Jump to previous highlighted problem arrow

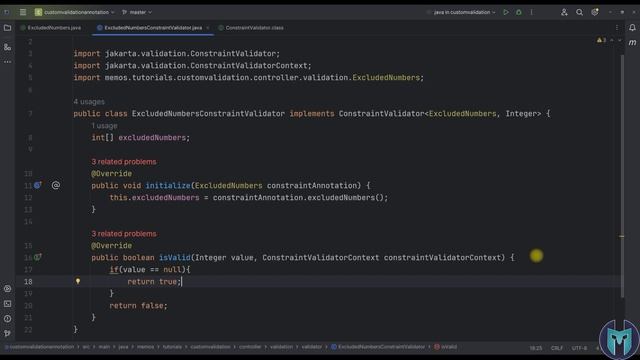coord(612,40)
